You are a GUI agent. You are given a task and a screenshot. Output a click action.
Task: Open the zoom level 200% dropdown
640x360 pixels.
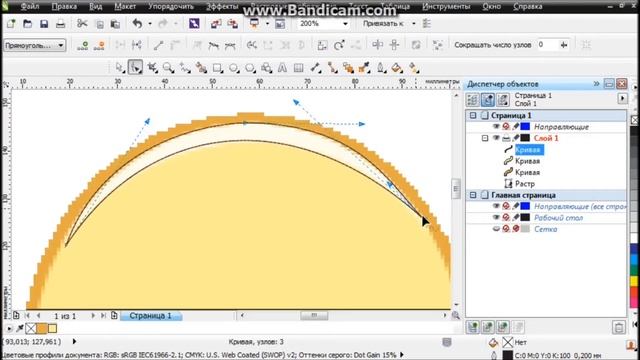tap(345, 24)
